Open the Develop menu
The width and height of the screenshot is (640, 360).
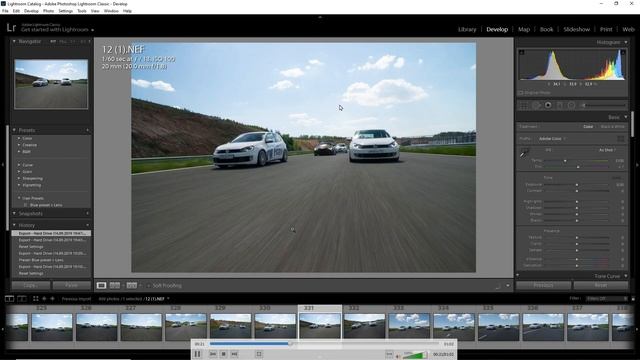point(31,11)
